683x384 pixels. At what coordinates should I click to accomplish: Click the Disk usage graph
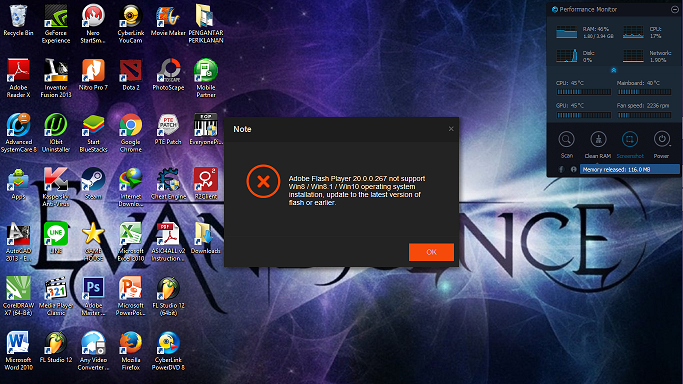point(566,56)
